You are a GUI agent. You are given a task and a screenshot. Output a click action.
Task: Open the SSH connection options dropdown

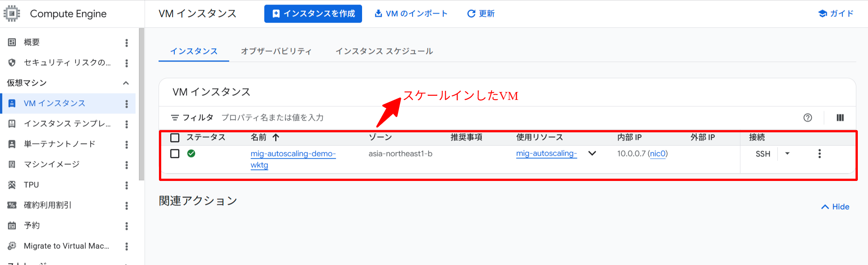click(787, 153)
